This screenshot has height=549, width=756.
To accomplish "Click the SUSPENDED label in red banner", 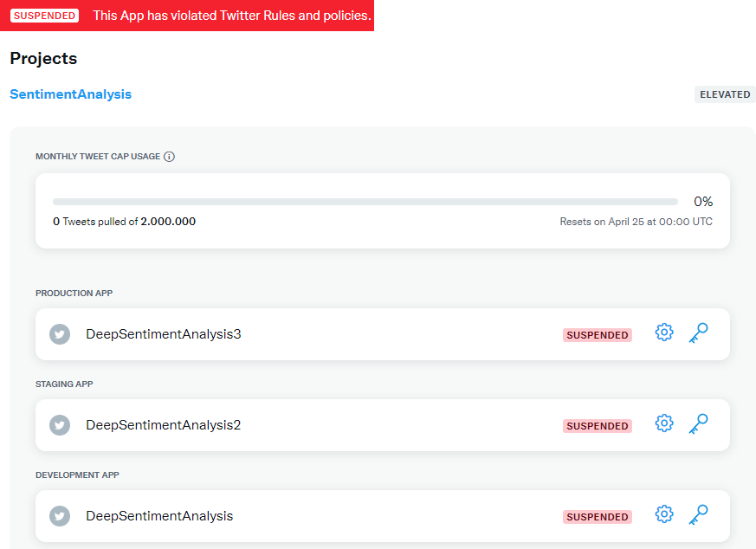I will tap(44, 16).
